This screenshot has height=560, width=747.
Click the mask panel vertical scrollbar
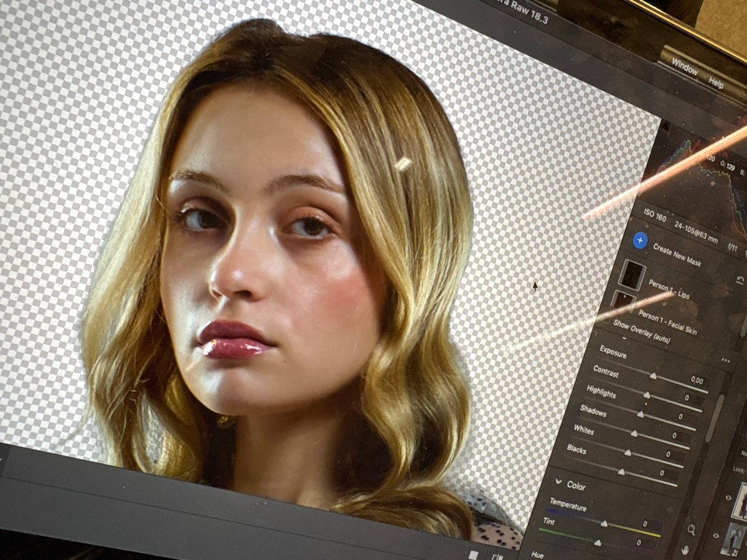pyautogui.click(x=715, y=418)
